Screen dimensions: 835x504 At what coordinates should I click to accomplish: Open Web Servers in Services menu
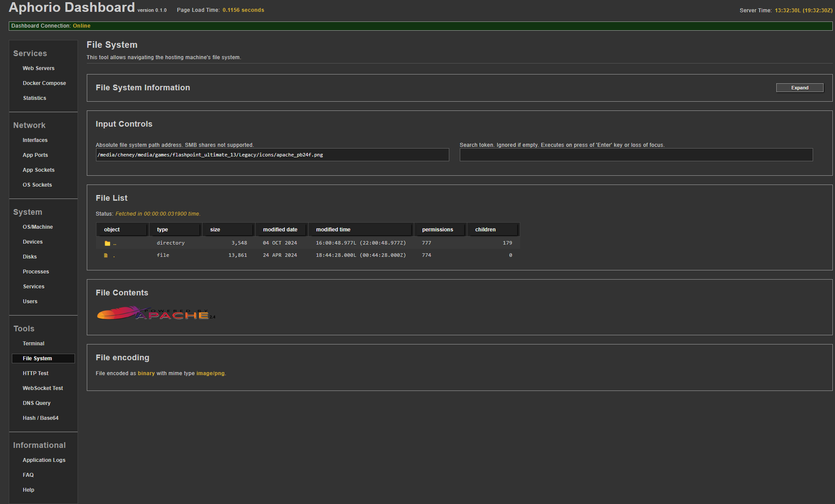[x=39, y=68]
